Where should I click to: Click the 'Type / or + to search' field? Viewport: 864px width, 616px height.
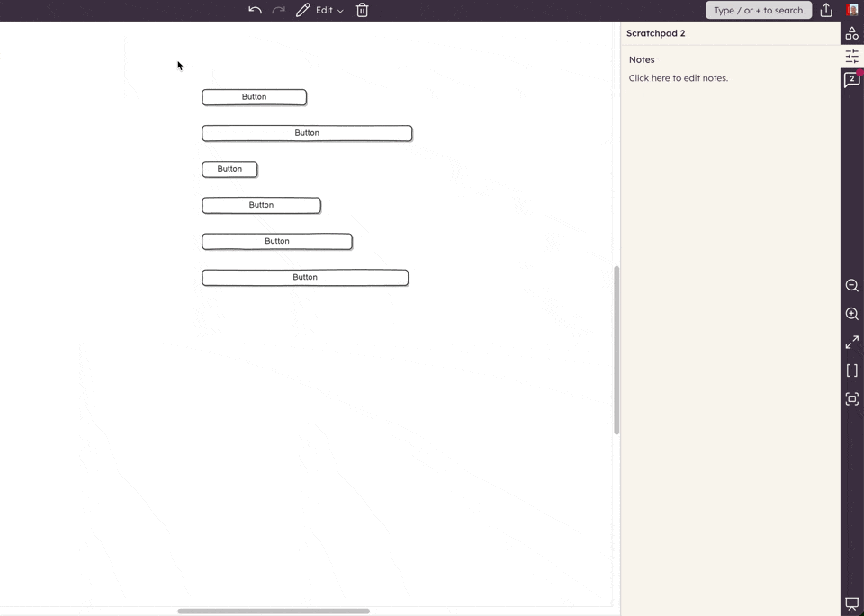pyautogui.click(x=758, y=10)
